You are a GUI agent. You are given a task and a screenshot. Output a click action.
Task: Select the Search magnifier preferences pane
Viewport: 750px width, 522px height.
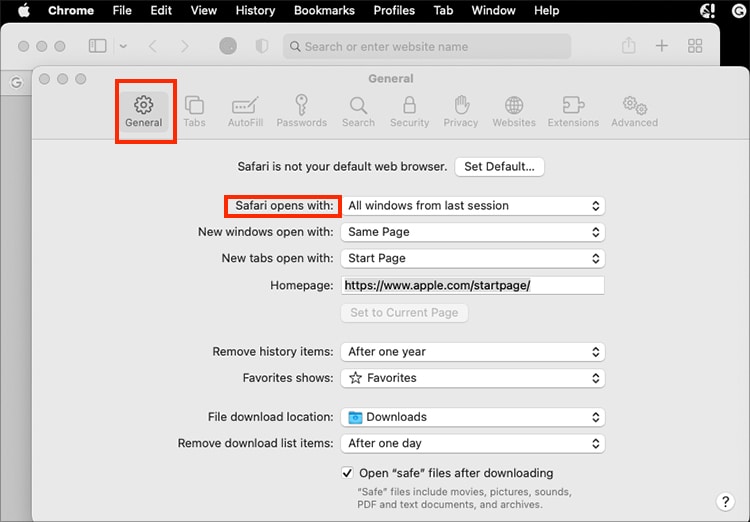tap(358, 111)
